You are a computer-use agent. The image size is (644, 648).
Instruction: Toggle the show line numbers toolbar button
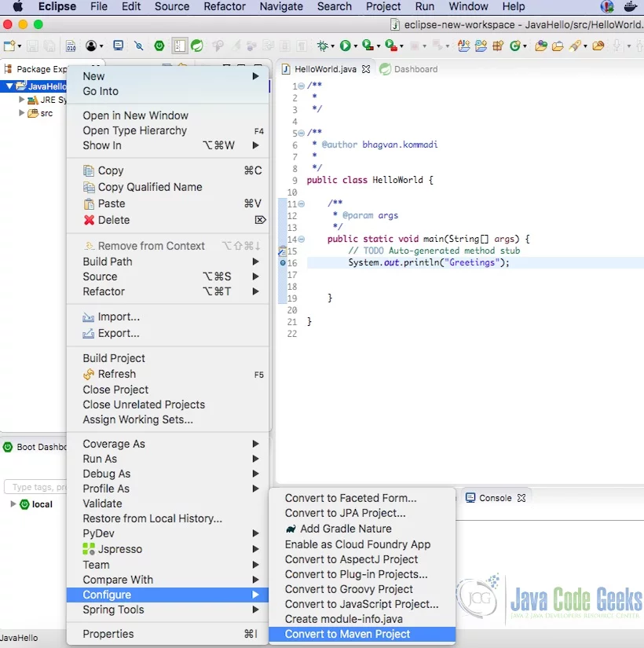pos(179,46)
